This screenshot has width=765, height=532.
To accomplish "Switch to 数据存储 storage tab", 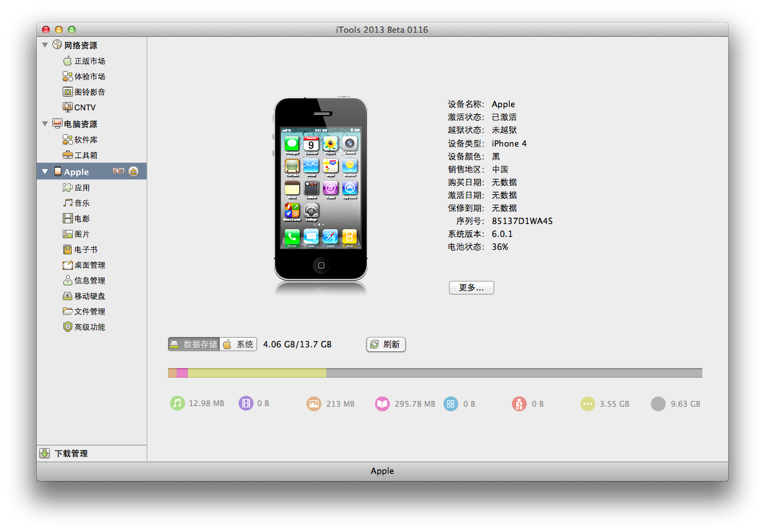I will tap(194, 344).
